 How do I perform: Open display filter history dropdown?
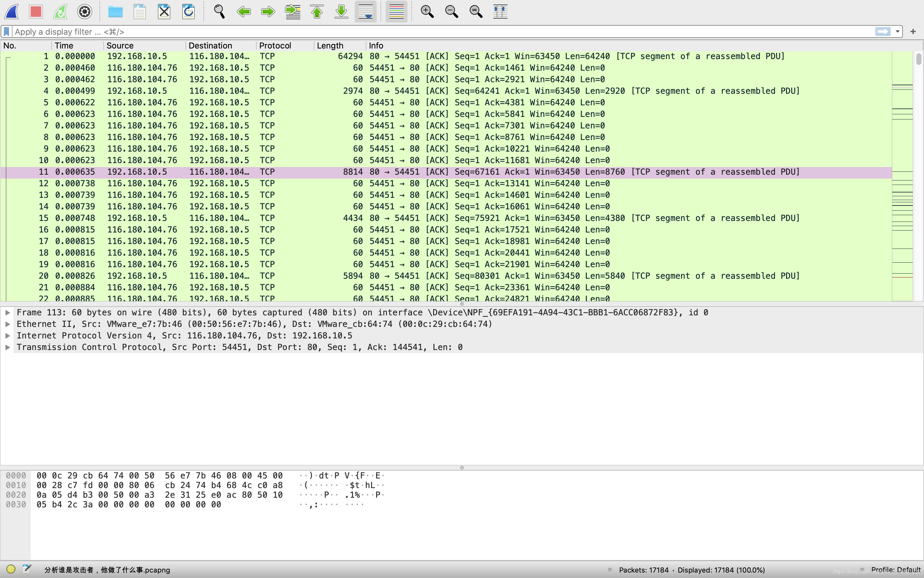click(897, 31)
